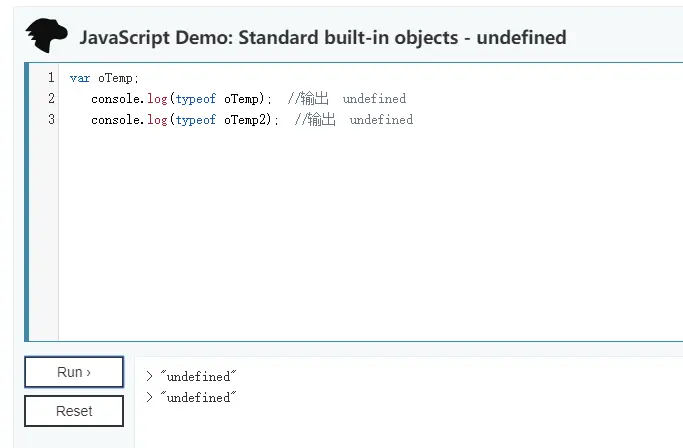Viewport: 683px width, 448px height.
Task: Run the JavaScript demo code
Action: click(74, 372)
